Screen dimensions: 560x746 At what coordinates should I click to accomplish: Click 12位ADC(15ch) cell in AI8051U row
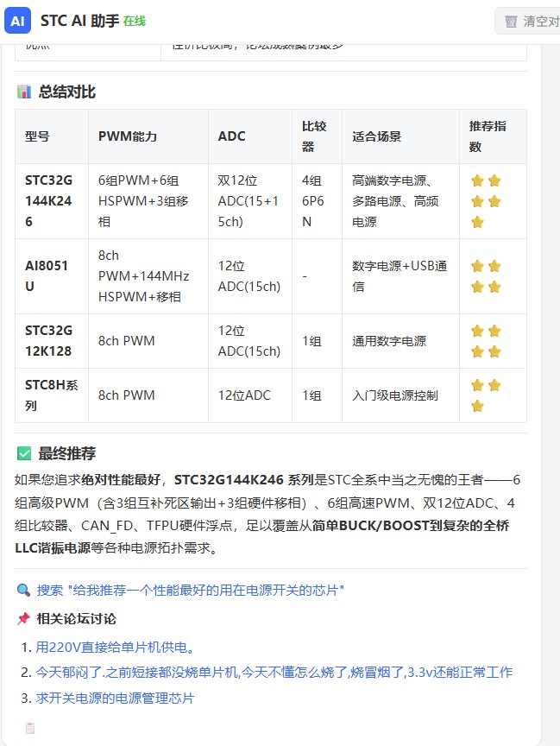(x=249, y=276)
